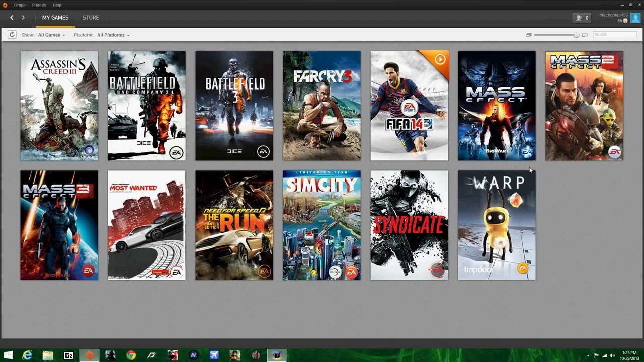Image resolution: width=644 pixels, height=362 pixels.
Task: Open the airplane taskbar icon
Action: tap(214, 356)
